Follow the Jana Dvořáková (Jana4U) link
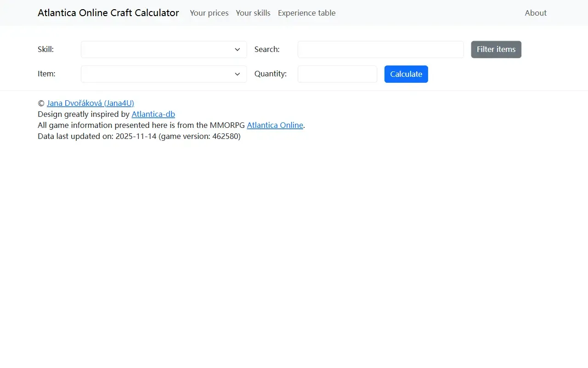 pos(90,103)
